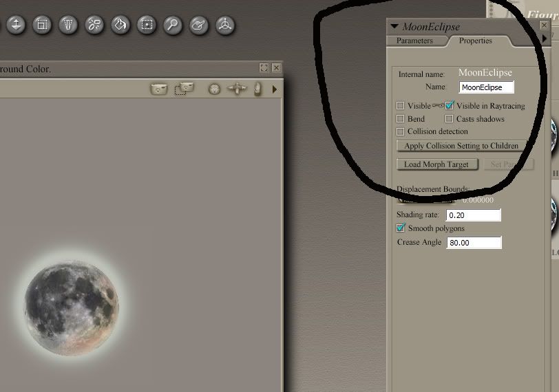Open the preview window options arrow menu
559x392 pixels.
[x=275, y=89]
